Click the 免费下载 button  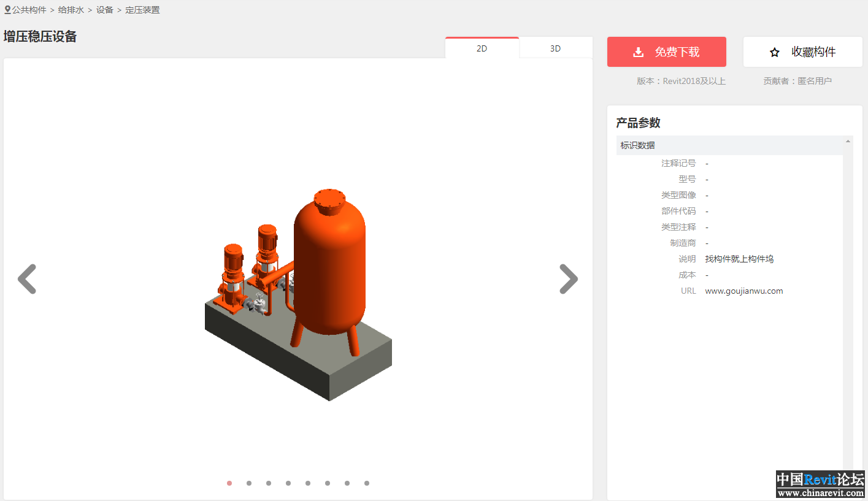(x=667, y=52)
